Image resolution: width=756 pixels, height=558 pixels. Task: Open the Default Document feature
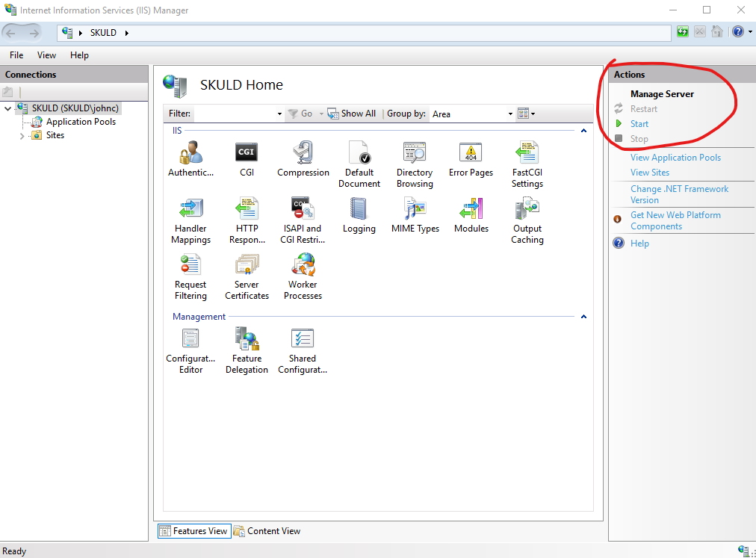tap(359, 164)
